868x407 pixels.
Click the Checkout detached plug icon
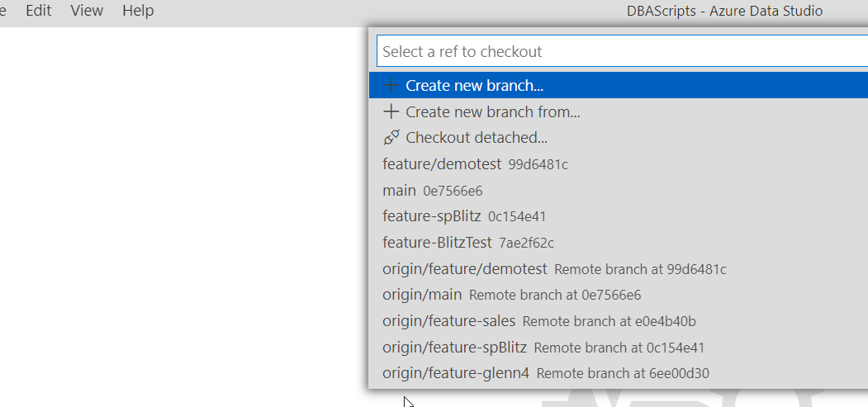[x=391, y=138]
